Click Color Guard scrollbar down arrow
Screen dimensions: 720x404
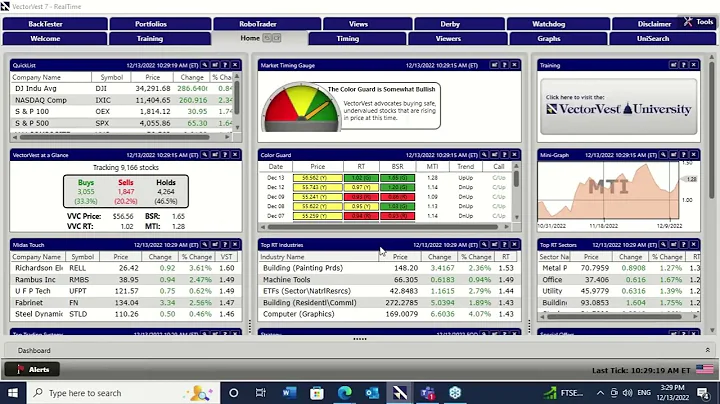point(517,217)
